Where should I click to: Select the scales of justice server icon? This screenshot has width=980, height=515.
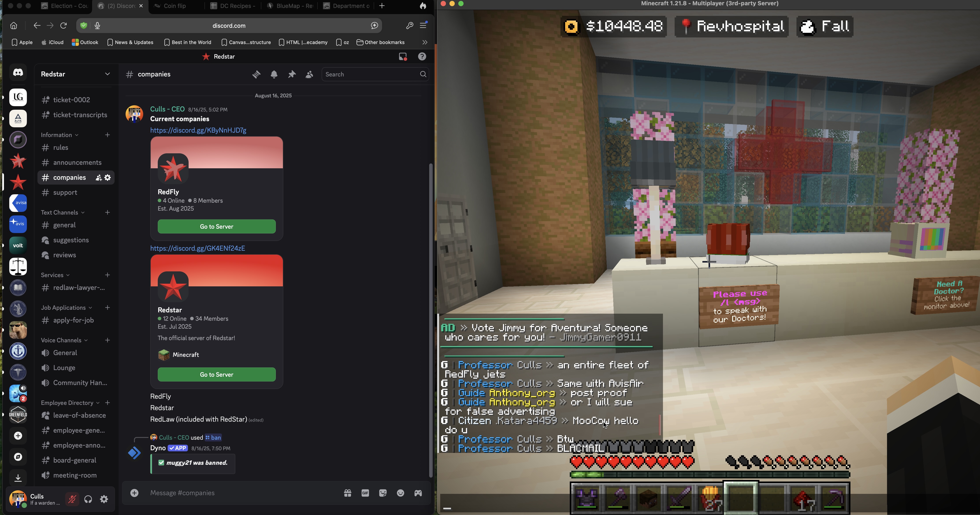coord(18,266)
